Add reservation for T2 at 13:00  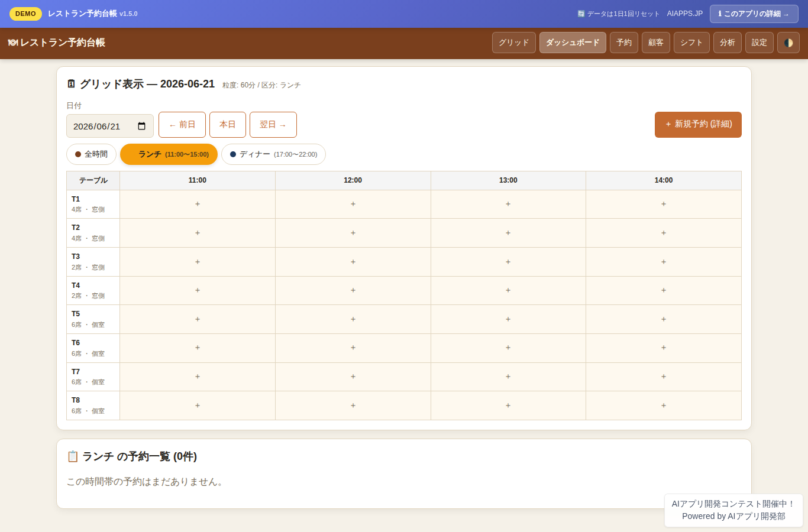point(508,233)
